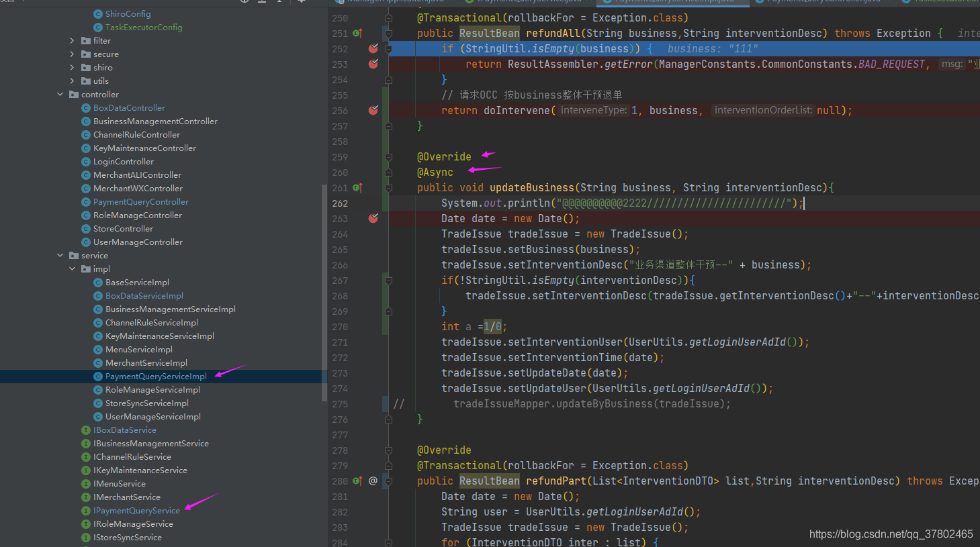The image size is (980, 547).
Task: Collapse the controller package
Action: click(x=60, y=94)
